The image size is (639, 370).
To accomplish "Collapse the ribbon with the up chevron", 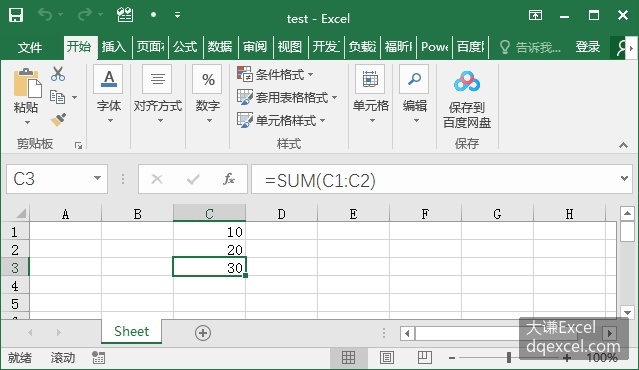I will 623,145.
